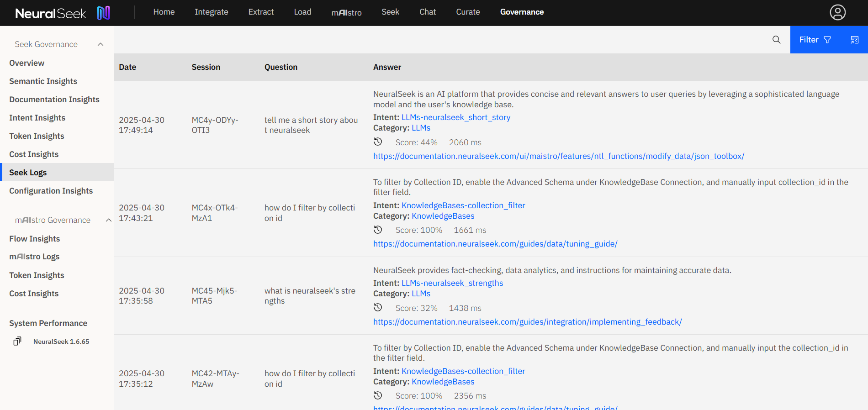This screenshot has height=410, width=868.
Task: Click question 'what is neuralseek's strengths'
Action: [310, 296]
